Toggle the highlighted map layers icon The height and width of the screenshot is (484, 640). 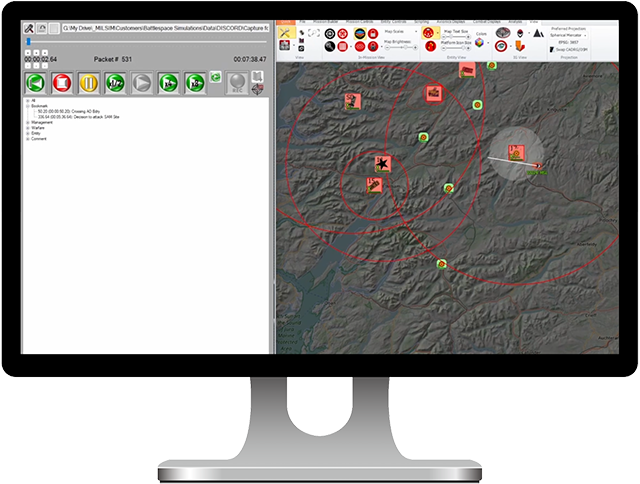(x=360, y=33)
